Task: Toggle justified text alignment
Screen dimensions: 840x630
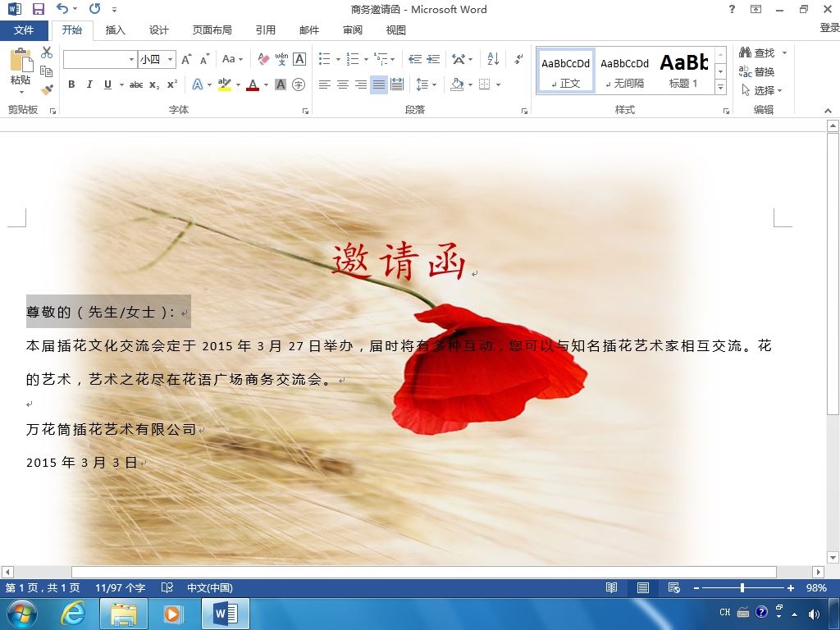Action: [379, 84]
